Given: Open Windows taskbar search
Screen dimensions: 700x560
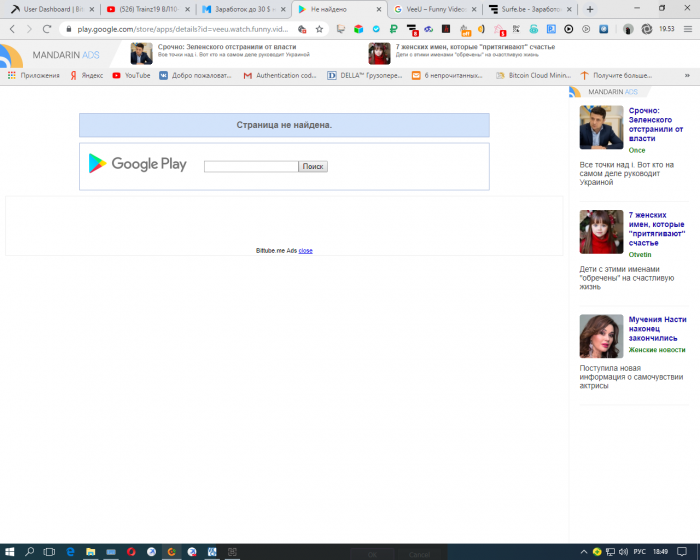Looking at the screenshot, I should tap(29, 552).
